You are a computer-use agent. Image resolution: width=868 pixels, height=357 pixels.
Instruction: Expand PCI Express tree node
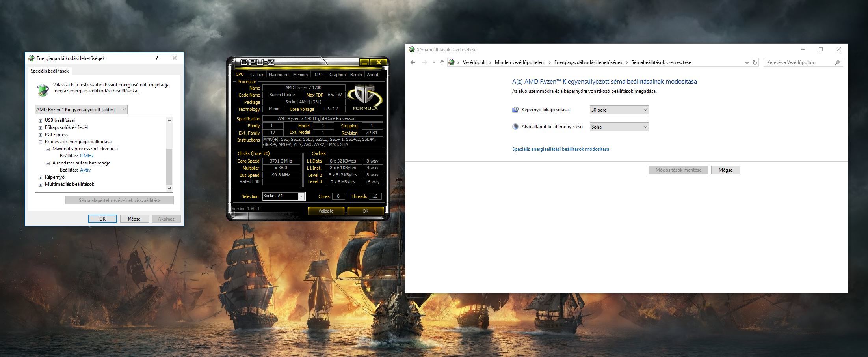(40, 135)
